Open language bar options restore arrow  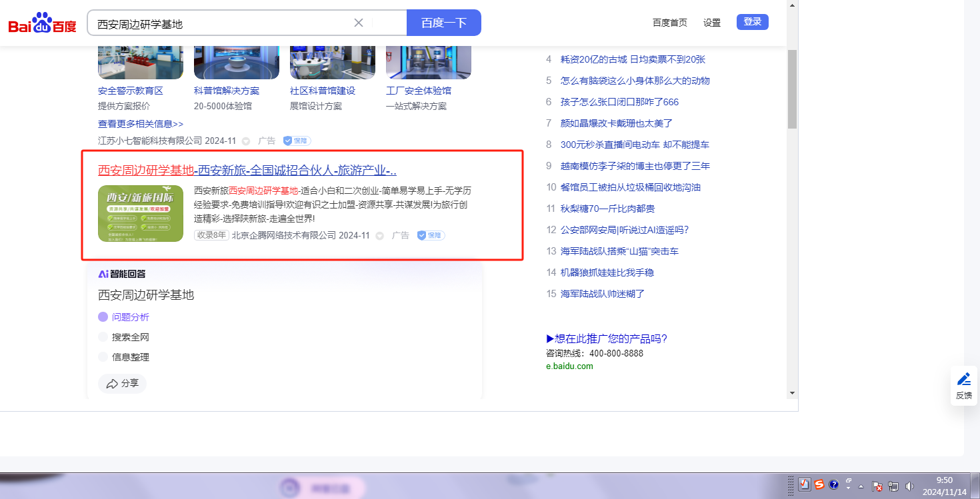pyautogui.click(x=849, y=480)
